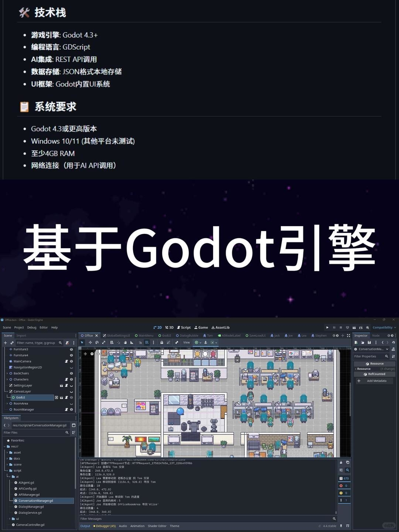Toggle warning messages filter in Output
The height and width of the screenshot is (532, 399).
344,493
